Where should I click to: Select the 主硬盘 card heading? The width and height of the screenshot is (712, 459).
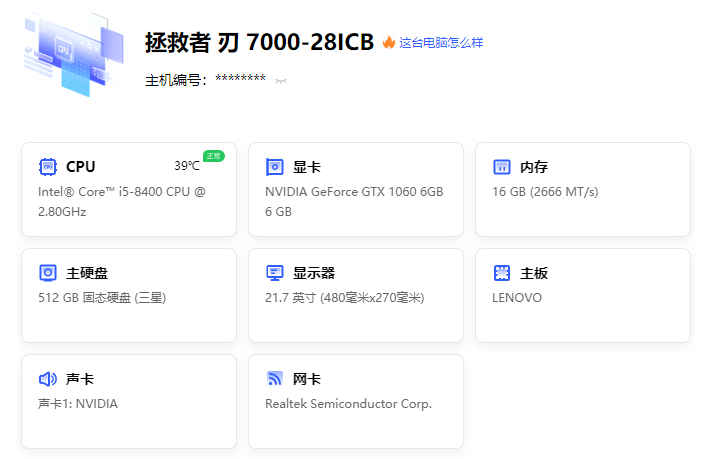[87, 273]
